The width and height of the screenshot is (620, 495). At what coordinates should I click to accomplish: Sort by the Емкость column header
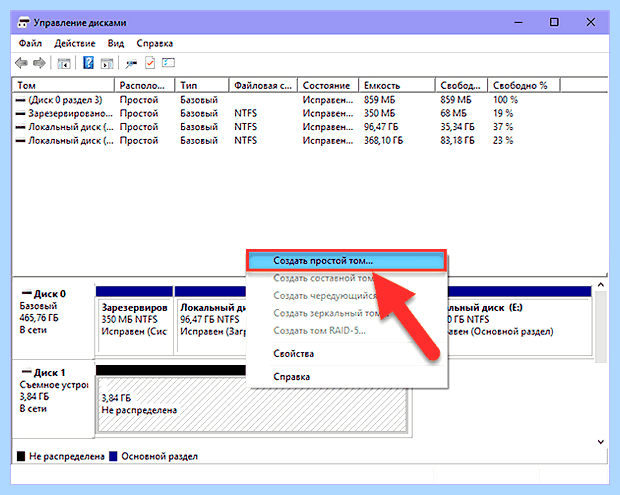tap(397, 85)
